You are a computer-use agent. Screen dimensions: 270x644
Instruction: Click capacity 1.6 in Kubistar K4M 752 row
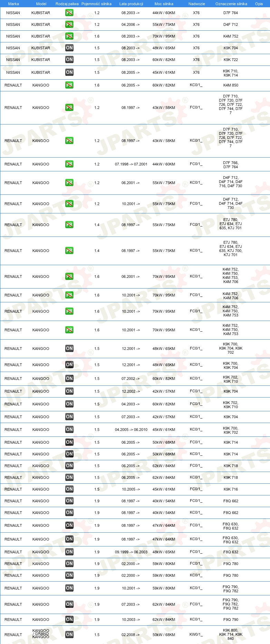pos(97,36)
